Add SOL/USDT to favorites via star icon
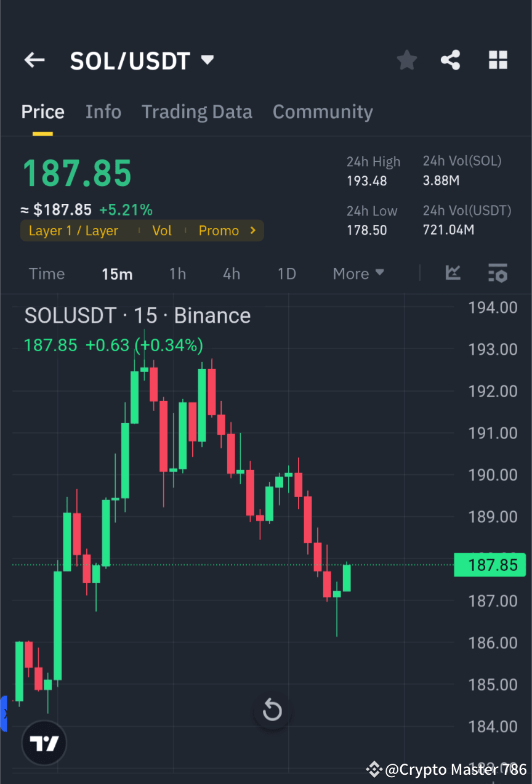The image size is (532, 784). 406,60
